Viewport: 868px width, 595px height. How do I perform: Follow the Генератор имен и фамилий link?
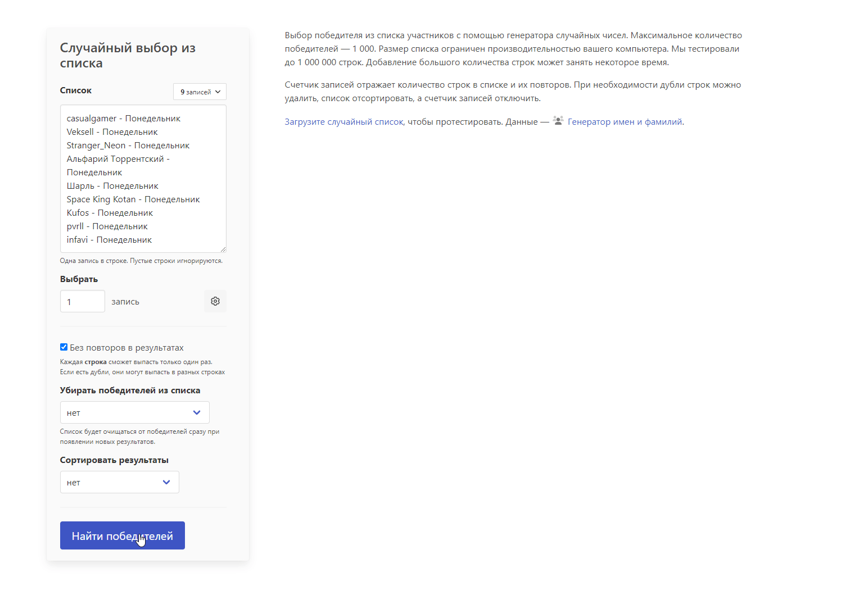click(625, 122)
